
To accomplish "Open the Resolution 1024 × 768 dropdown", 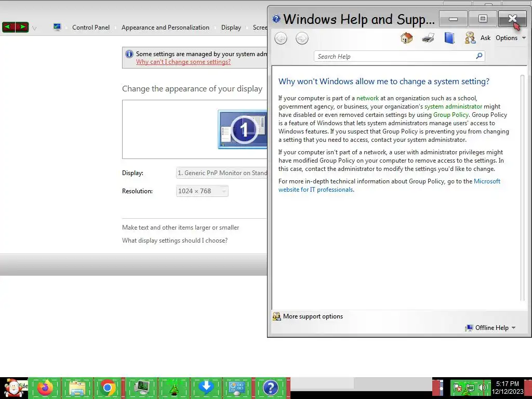I will tap(202, 191).
